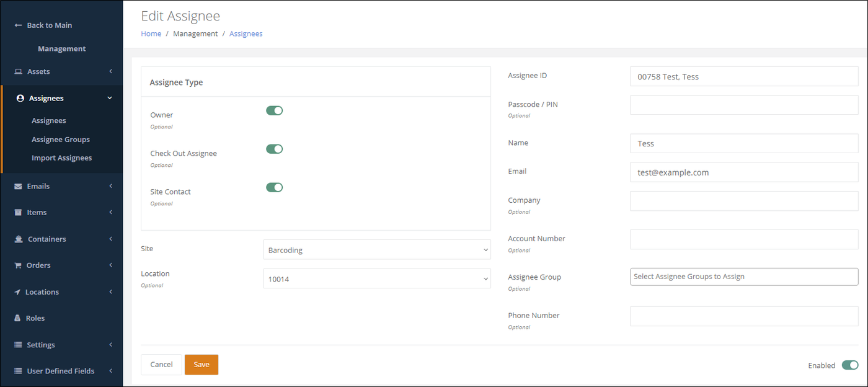Image resolution: width=868 pixels, height=387 pixels.
Task: Toggle the Owner switch off
Action: 275,110
